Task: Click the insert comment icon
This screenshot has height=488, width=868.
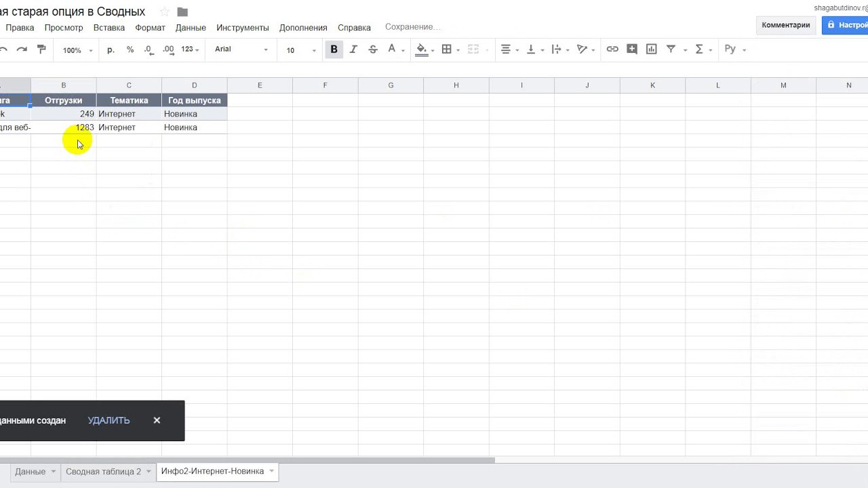Action: (x=632, y=49)
